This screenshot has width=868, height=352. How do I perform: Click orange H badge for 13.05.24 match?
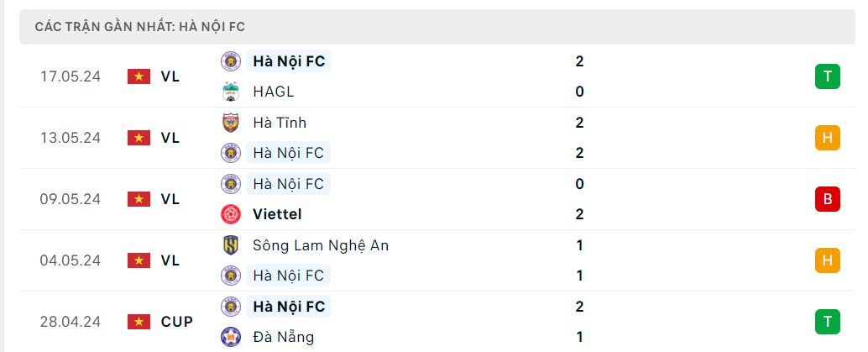(827, 138)
